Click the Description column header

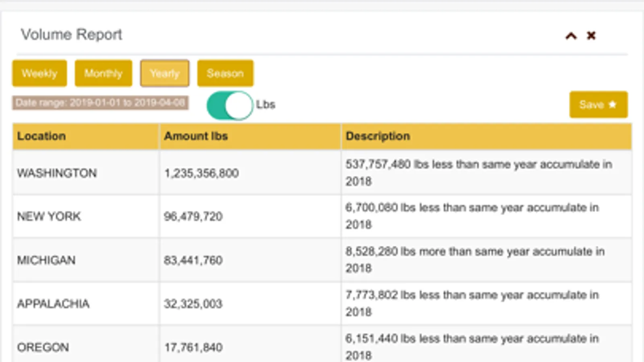point(378,136)
